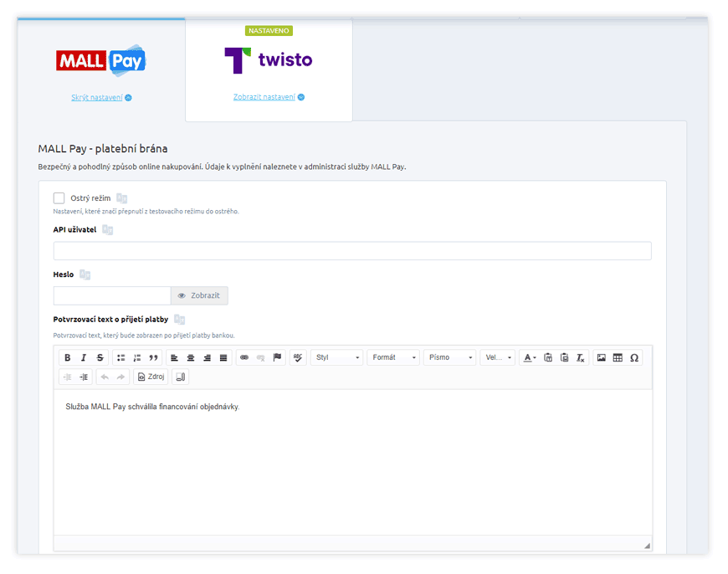Open the Vel... font size dropdown

coord(498,357)
